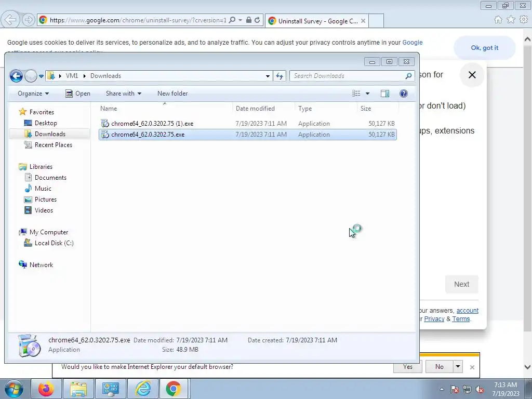Image resolution: width=532 pixels, height=399 pixels.
Task: Open Privacy link in survey
Action: (434, 319)
